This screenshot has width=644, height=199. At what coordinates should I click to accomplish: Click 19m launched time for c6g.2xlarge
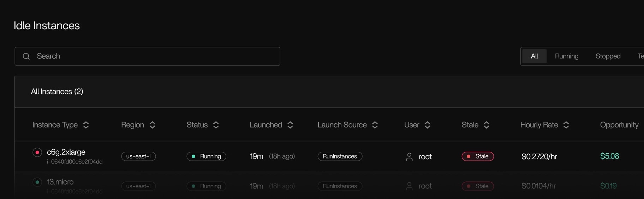(x=256, y=156)
